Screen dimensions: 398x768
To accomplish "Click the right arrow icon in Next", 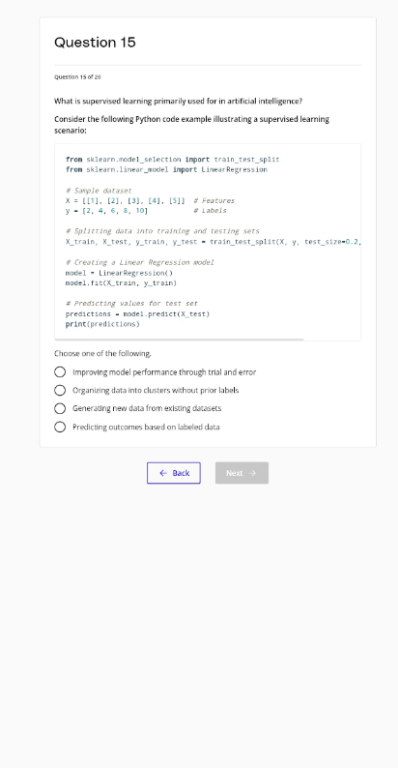I will click(x=253, y=473).
